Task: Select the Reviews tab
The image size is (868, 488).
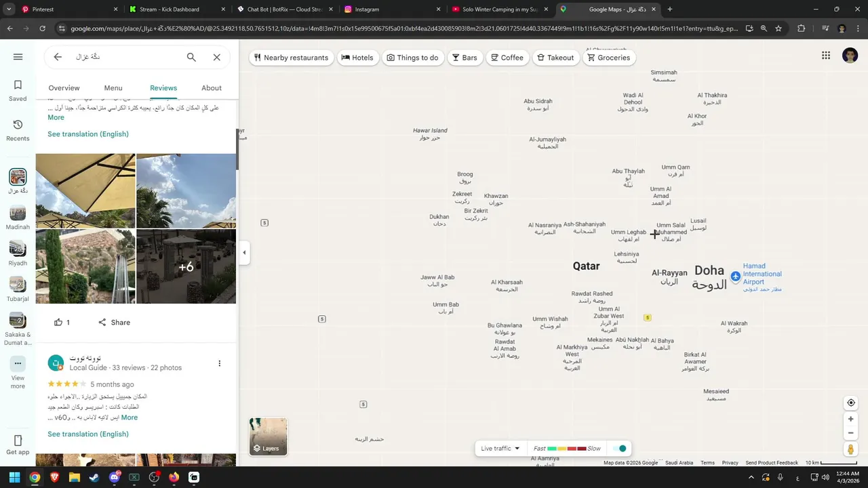Action: coord(163,88)
